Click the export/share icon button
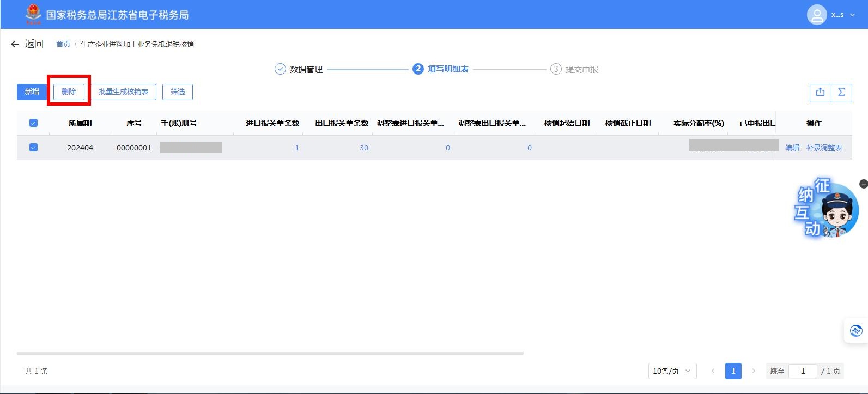This screenshot has height=394, width=868. tap(820, 92)
